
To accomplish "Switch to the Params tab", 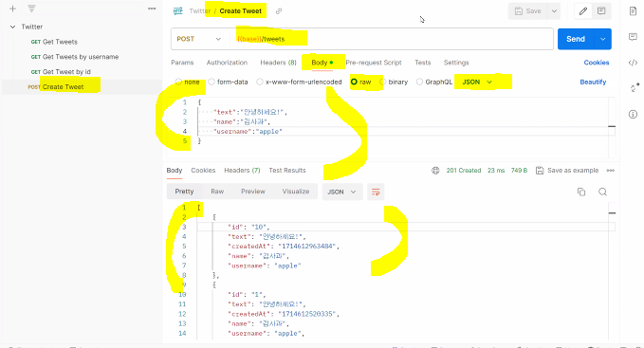I will (x=182, y=63).
